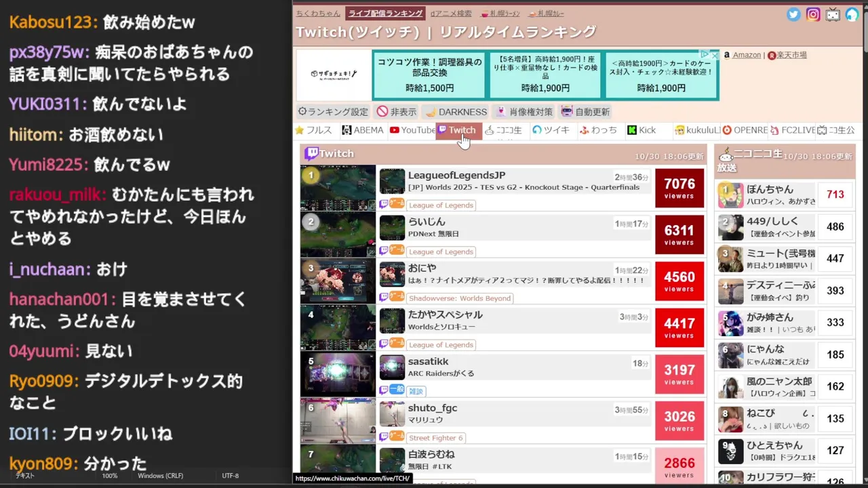Close the ad banner with the X icon
Image resolution: width=868 pixels, height=488 pixels.
[714, 54]
